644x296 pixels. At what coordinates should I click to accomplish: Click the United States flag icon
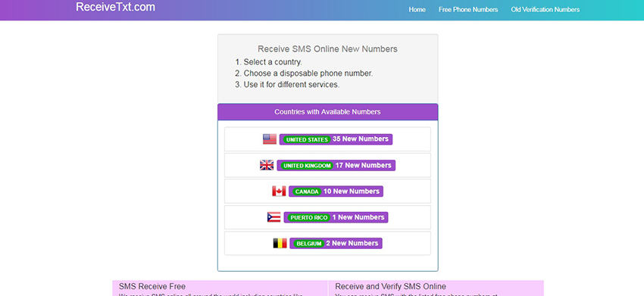click(270, 139)
